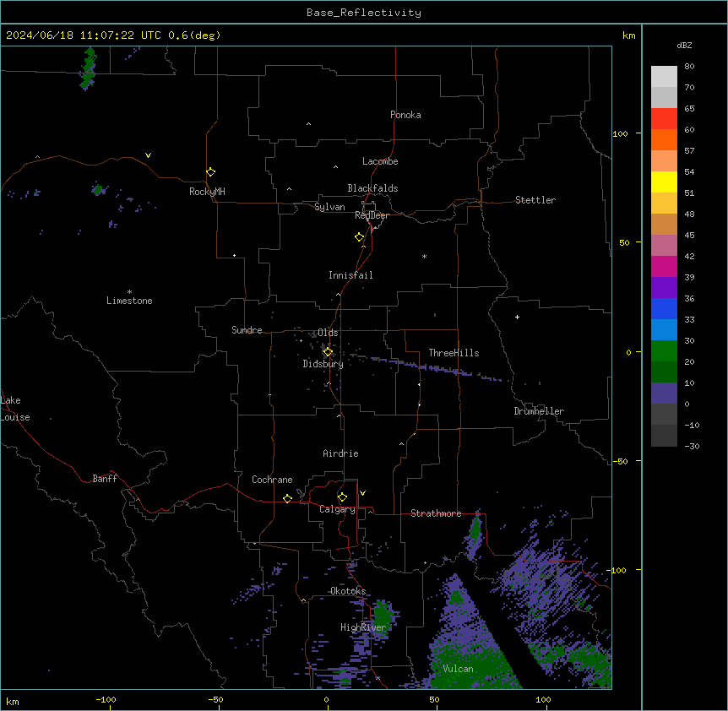Click the Drumheller label
This screenshot has height=711, width=728.
pos(539,411)
